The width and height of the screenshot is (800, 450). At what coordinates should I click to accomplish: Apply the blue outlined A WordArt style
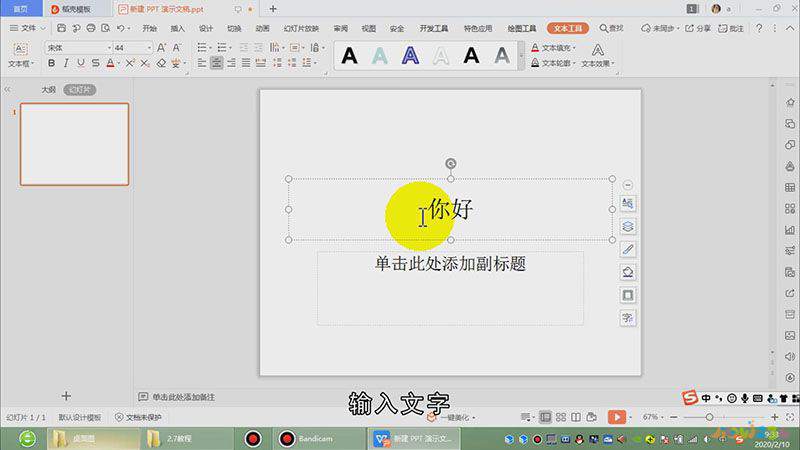click(x=410, y=55)
